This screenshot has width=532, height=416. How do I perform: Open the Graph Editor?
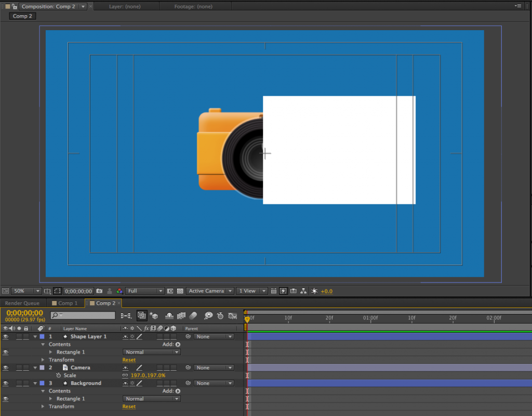click(x=233, y=316)
